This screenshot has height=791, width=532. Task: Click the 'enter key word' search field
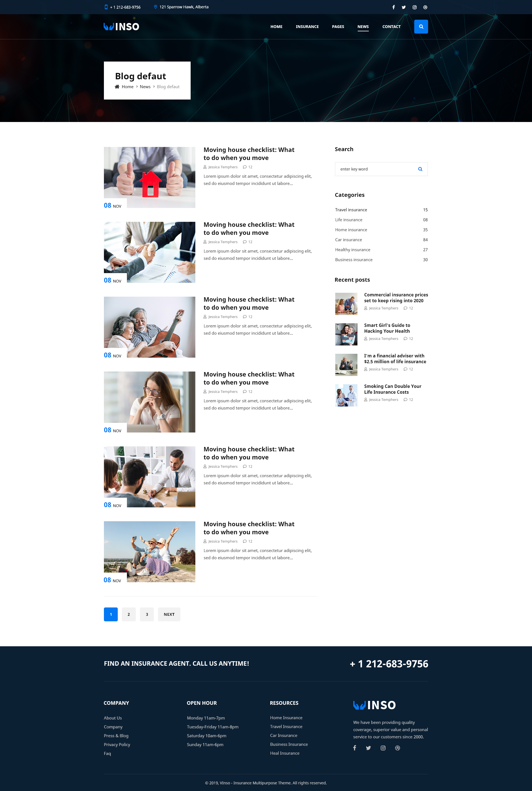pyautogui.click(x=375, y=169)
